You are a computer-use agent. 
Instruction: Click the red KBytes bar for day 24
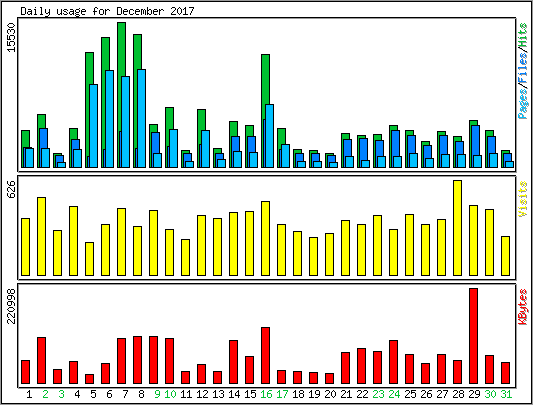394,362
